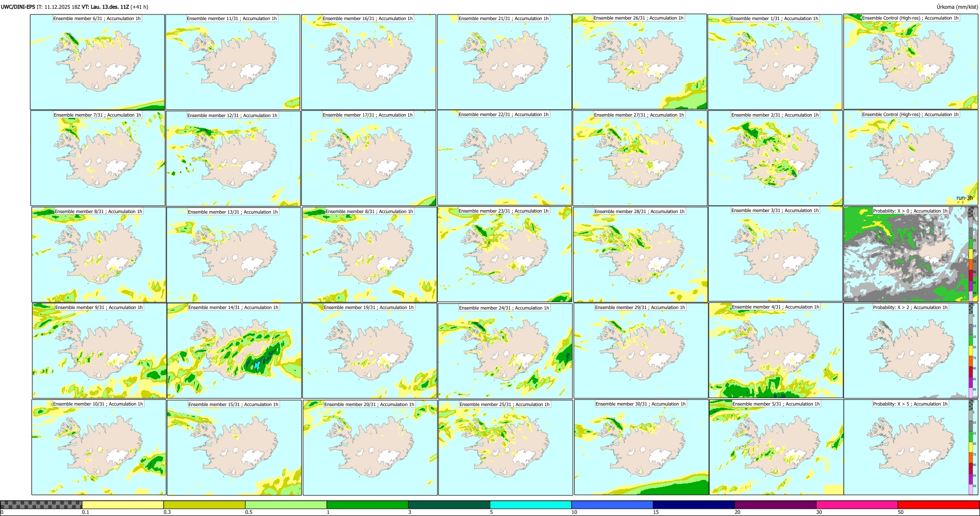
Task: Click the 'VT: Lau. 13.des. 11Z' valid time
Action: click(x=105, y=7)
